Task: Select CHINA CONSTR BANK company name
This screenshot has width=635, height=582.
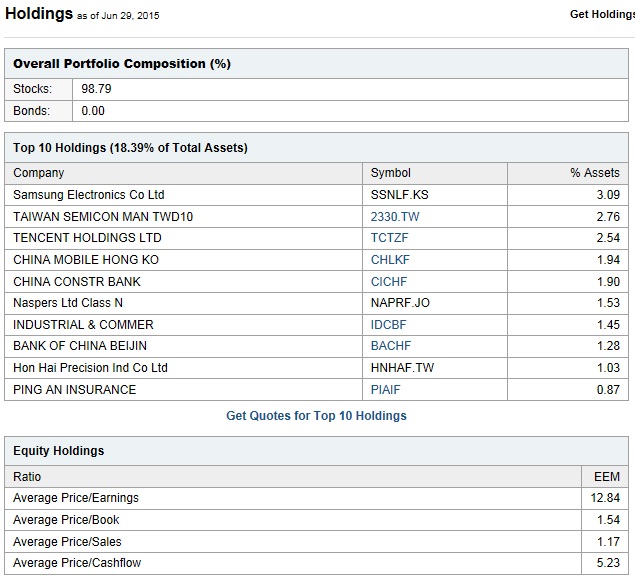Action: tap(77, 281)
